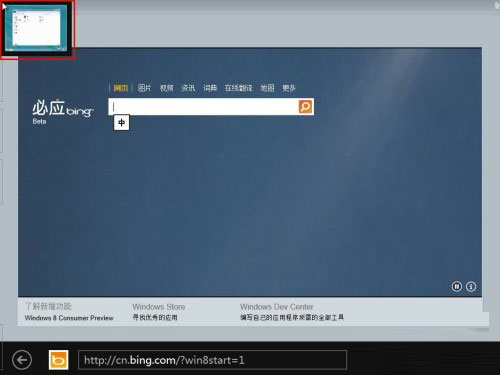Select the 资讯 search tab
500x375 pixels.
pos(188,88)
